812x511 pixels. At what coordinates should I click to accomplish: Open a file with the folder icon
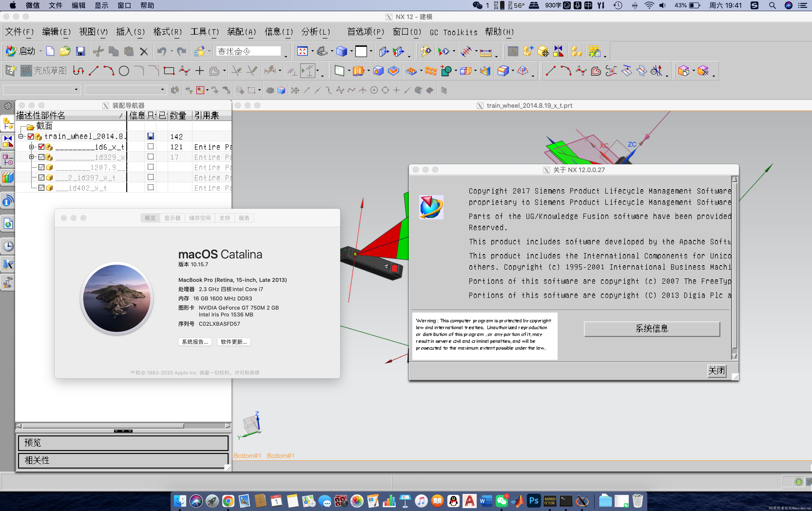[x=65, y=51]
